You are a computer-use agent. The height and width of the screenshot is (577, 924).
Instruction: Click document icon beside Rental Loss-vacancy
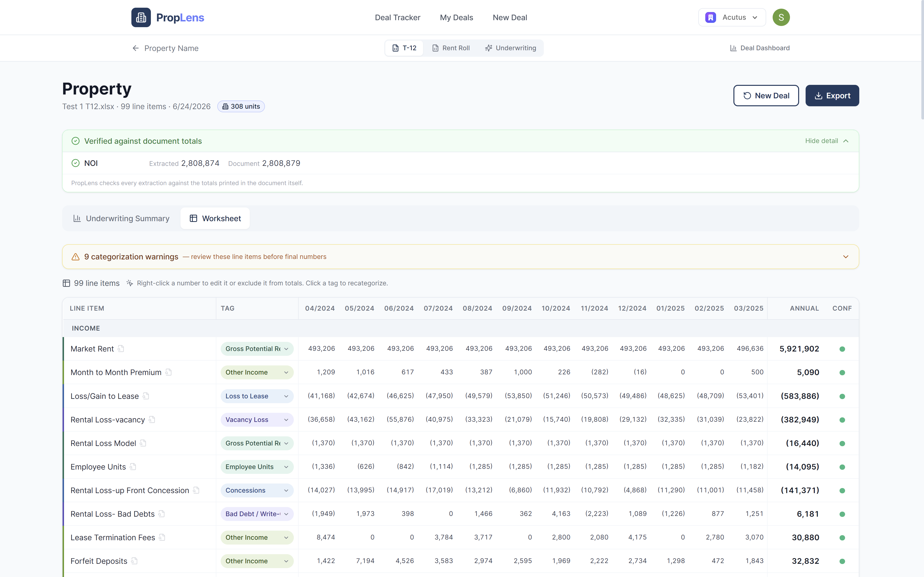[x=152, y=419]
